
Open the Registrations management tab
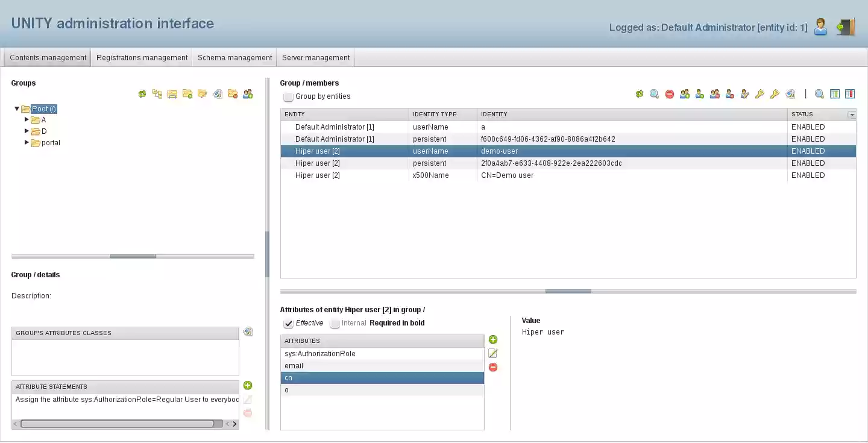[x=142, y=57]
